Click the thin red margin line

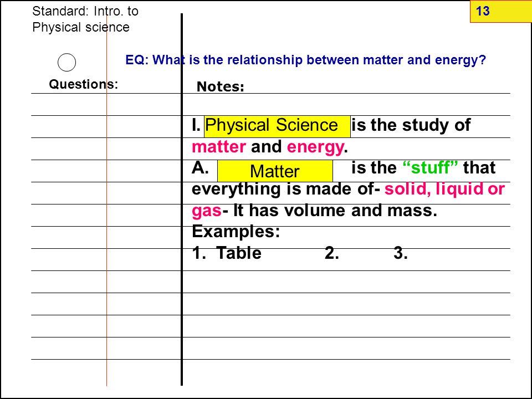click(106, 199)
